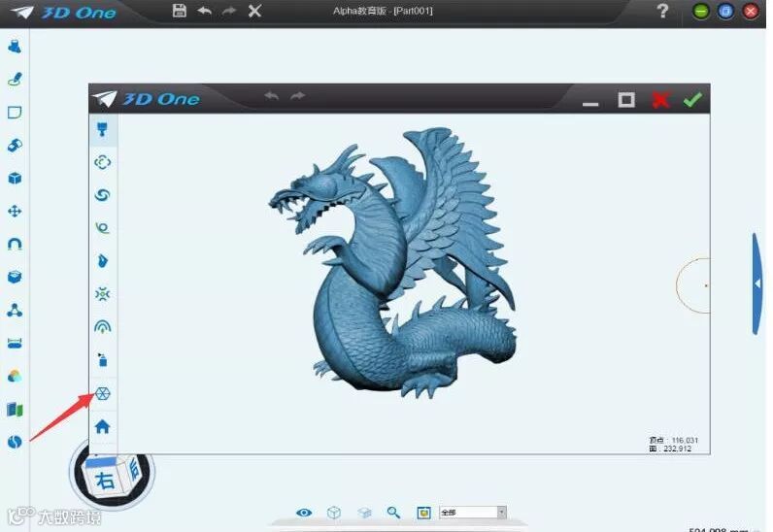The image size is (773, 532).
Task: Click the 右 face on the view cube
Action: click(105, 480)
